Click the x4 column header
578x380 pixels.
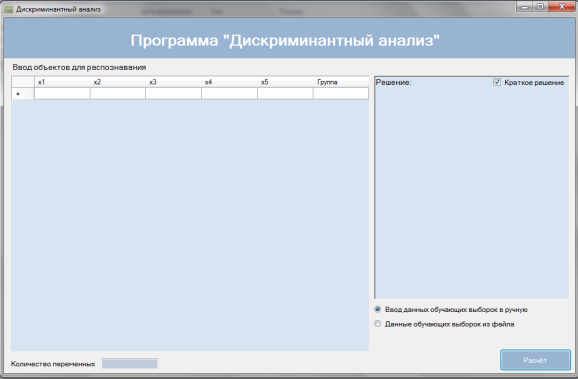(229, 82)
